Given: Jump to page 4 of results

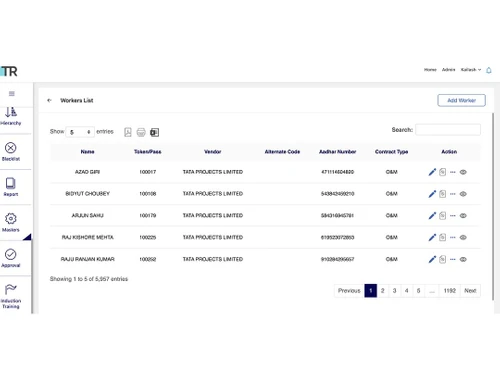Looking at the screenshot, I should [406, 291].
